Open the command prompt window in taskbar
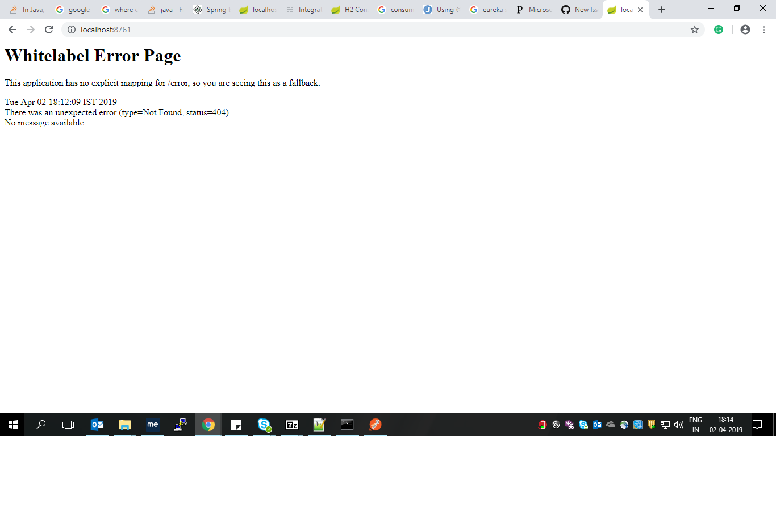Image resolution: width=776 pixels, height=532 pixels. [x=347, y=425]
